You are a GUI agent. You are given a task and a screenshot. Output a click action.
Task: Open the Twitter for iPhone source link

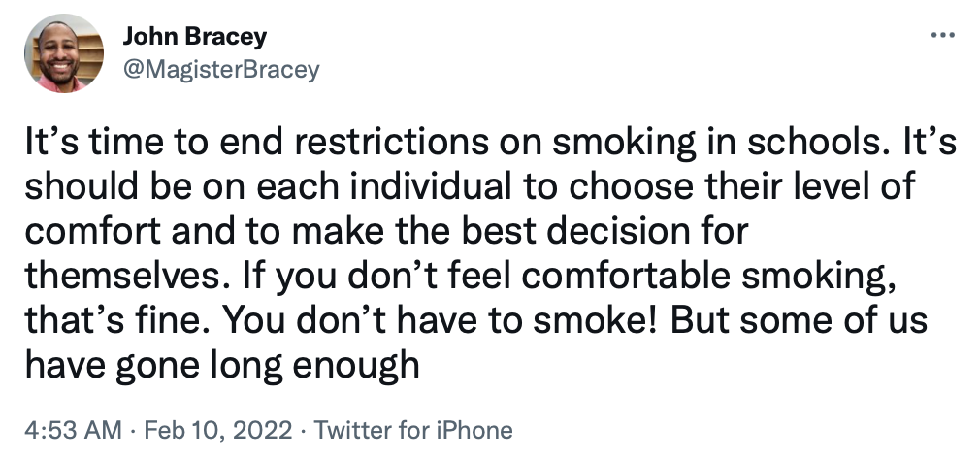tap(414, 429)
